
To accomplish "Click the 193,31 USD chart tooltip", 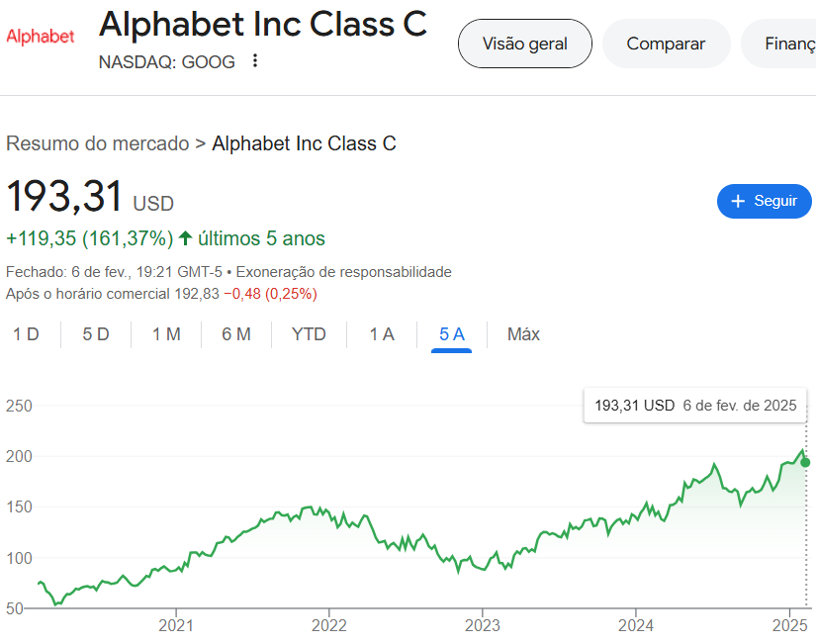I will (694, 406).
